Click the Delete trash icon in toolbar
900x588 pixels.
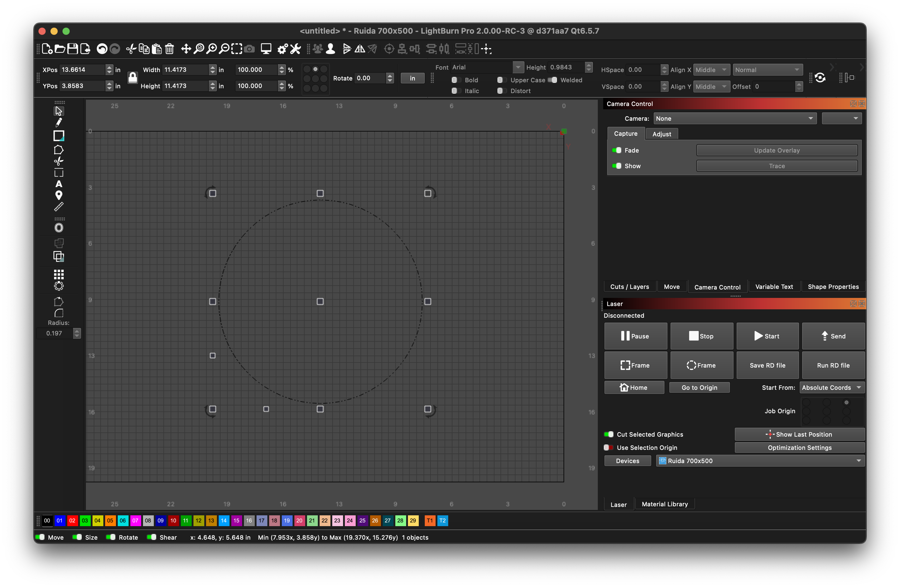(169, 49)
